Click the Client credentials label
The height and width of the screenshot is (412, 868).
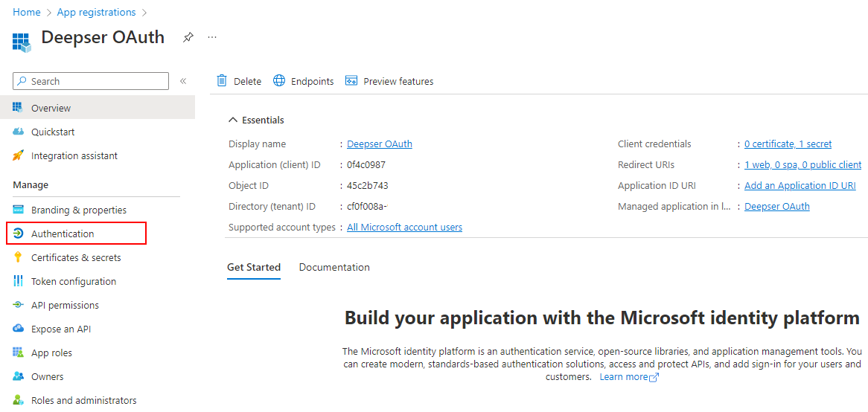coord(654,144)
